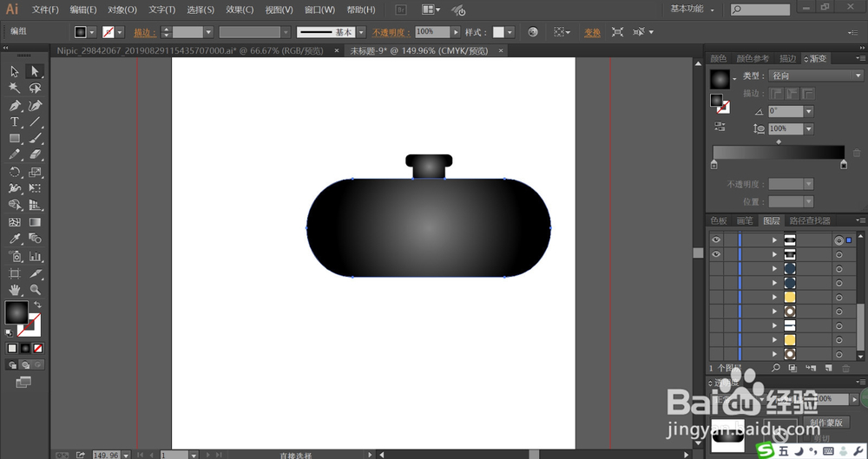This screenshot has width=868, height=459.
Task: Open gradient angle dropdown
Action: tap(809, 111)
